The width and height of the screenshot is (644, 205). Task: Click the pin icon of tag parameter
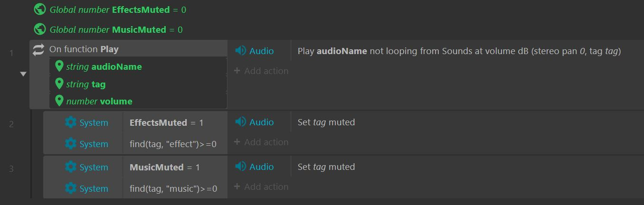(59, 84)
